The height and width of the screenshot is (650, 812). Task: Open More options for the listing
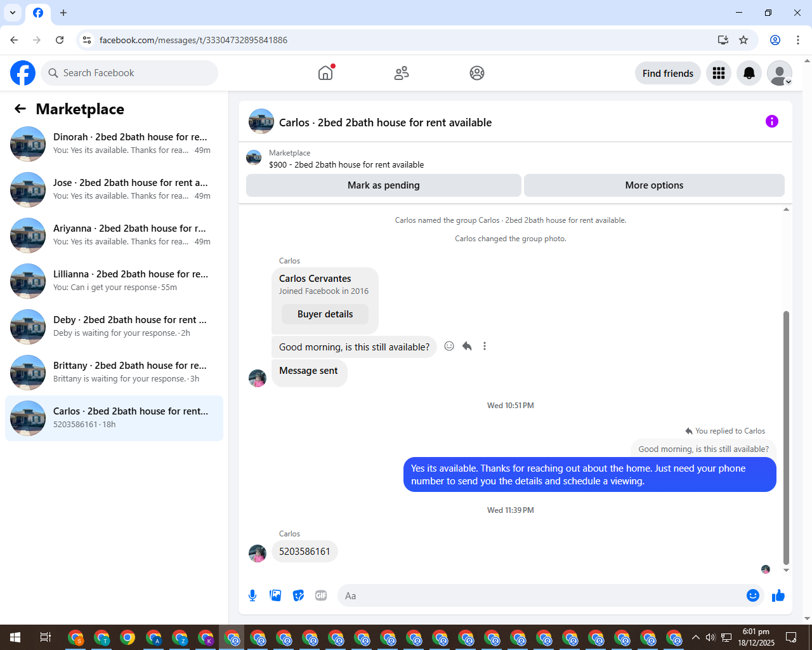pos(654,185)
